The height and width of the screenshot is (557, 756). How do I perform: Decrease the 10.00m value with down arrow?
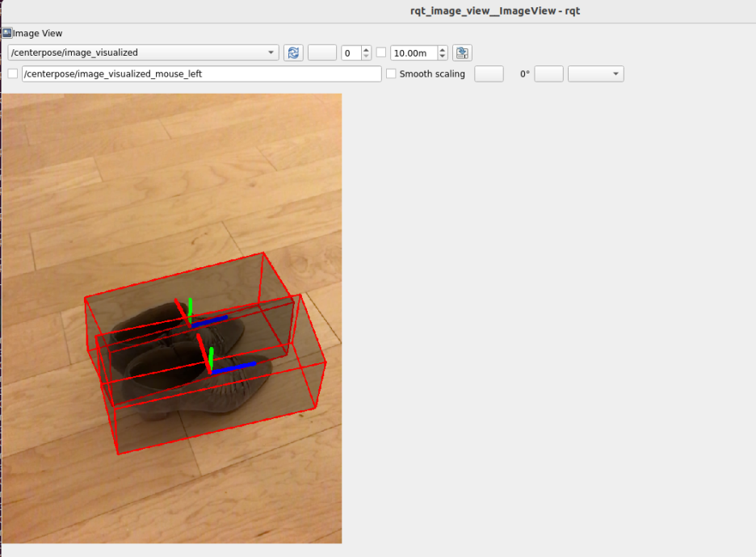coord(442,57)
